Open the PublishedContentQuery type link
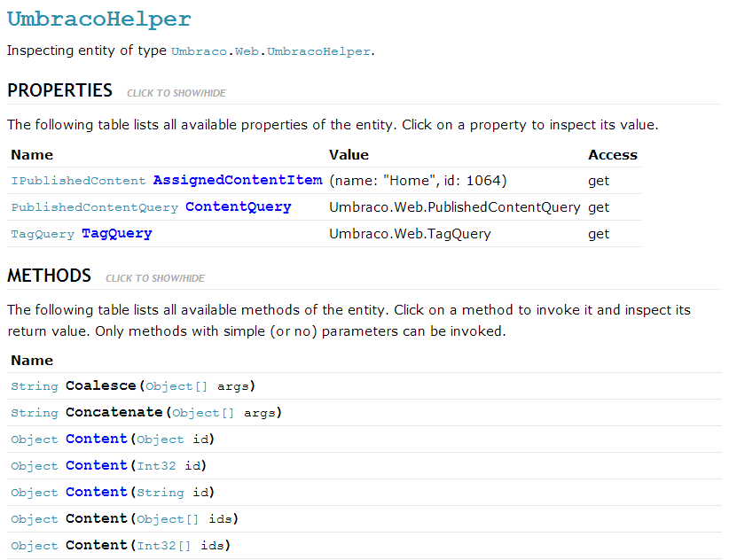Image resolution: width=729 pixels, height=560 pixels. pos(94,207)
